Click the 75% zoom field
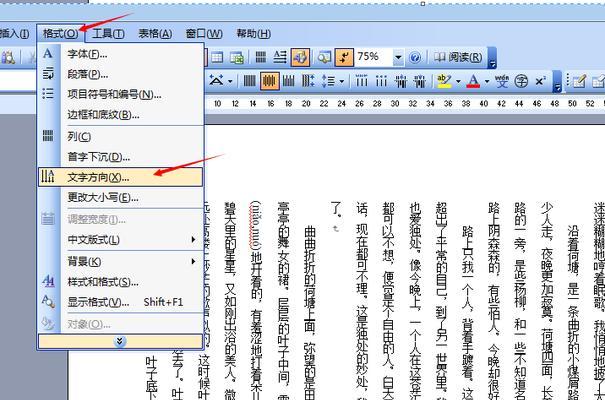605x400 pixels. pos(374,57)
